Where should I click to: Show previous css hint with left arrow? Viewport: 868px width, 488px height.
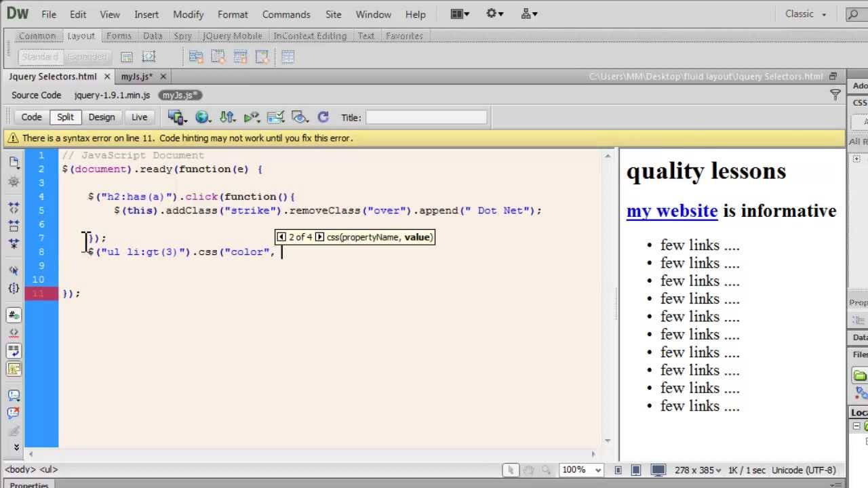pos(281,237)
